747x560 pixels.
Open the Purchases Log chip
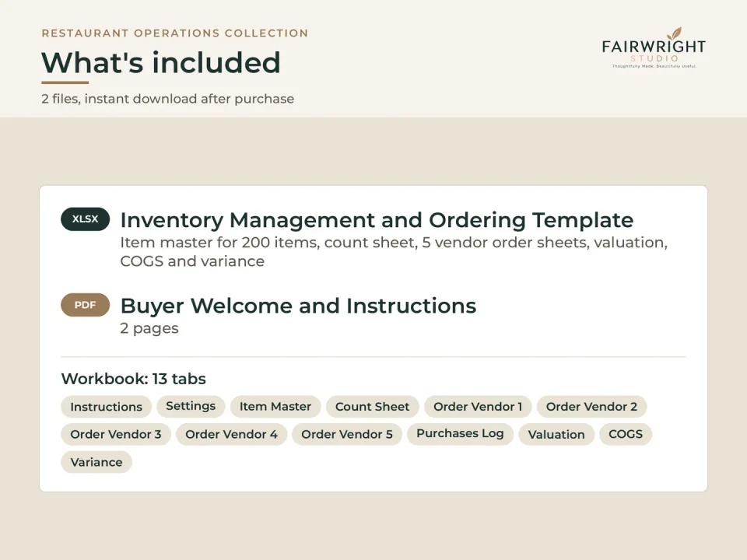pyautogui.click(x=460, y=434)
